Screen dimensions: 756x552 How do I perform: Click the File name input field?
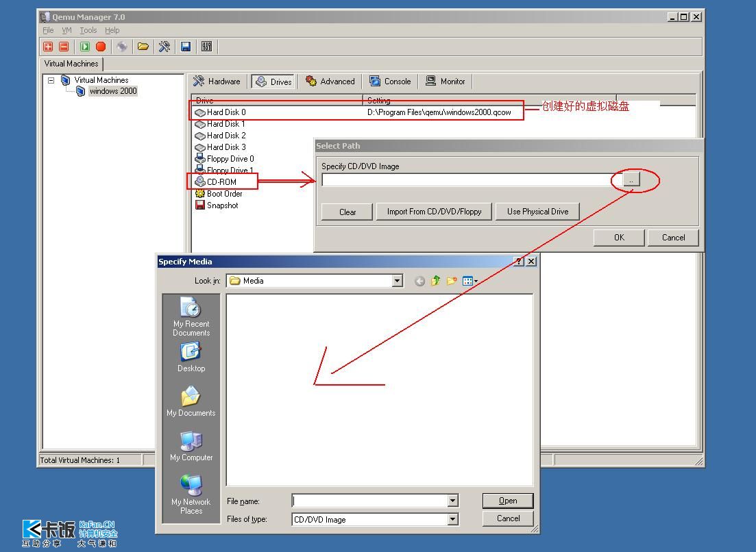370,501
